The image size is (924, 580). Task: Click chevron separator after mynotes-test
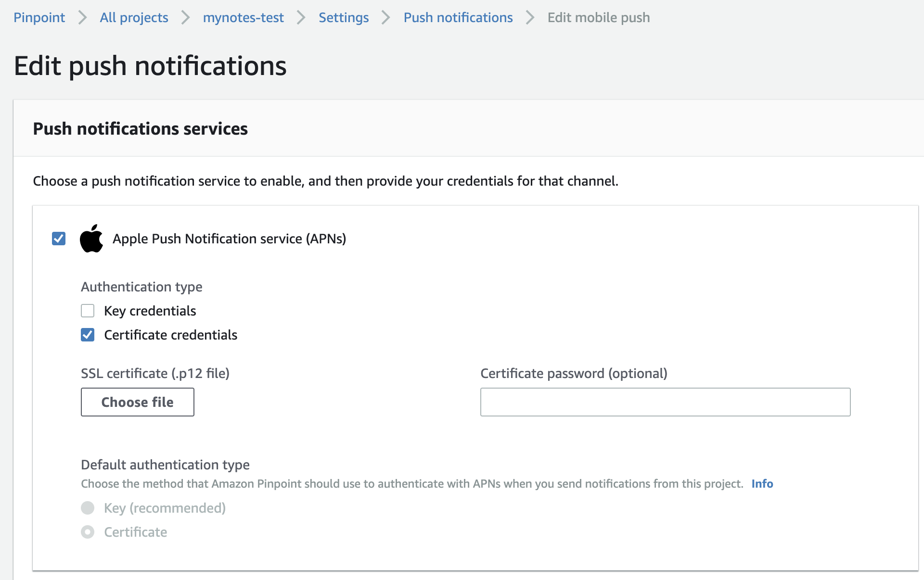(x=301, y=18)
